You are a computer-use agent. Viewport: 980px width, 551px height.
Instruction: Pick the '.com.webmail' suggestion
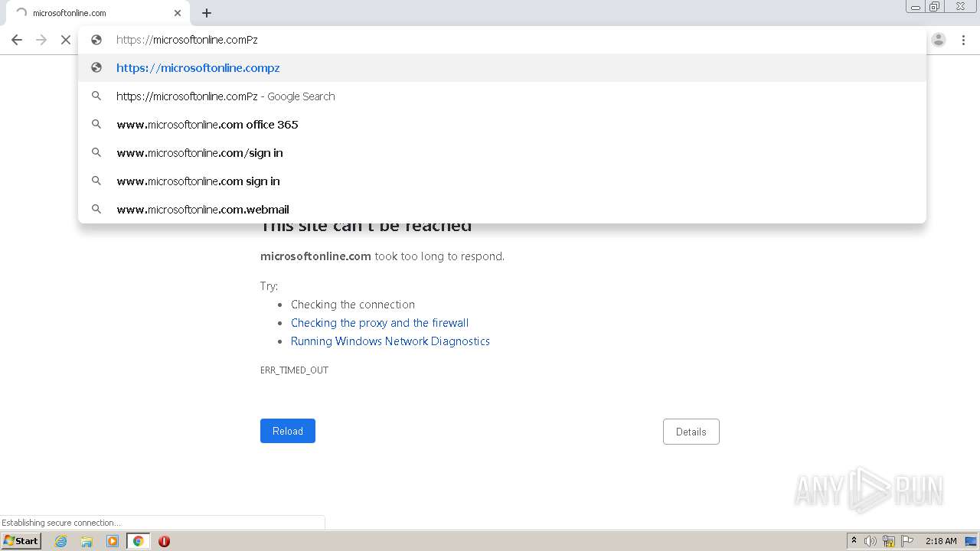click(502, 210)
